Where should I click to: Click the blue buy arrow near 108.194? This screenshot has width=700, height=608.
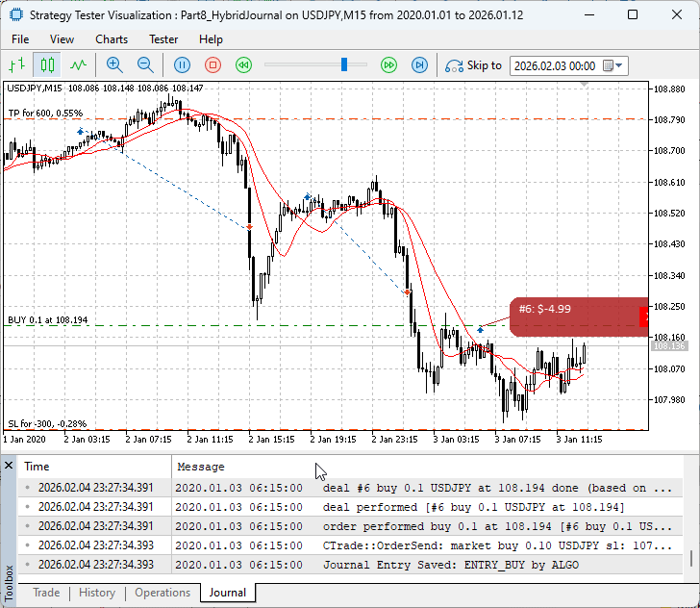[x=480, y=330]
